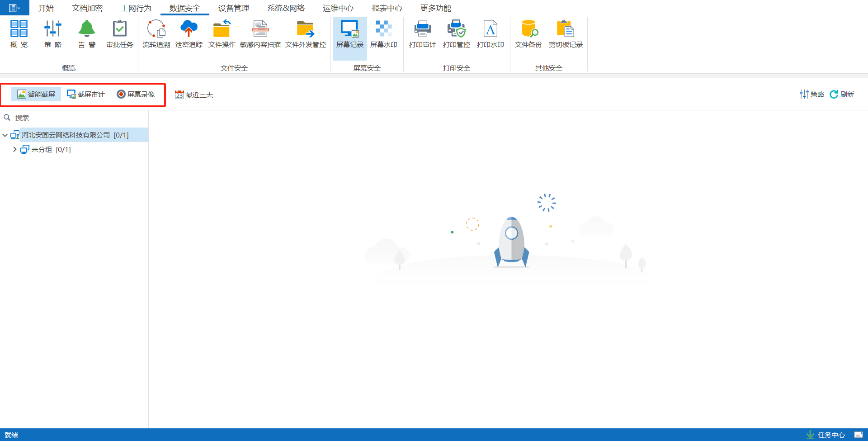Open the 最近三天 date range selector
This screenshot has height=441, width=868.
point(194,95)
